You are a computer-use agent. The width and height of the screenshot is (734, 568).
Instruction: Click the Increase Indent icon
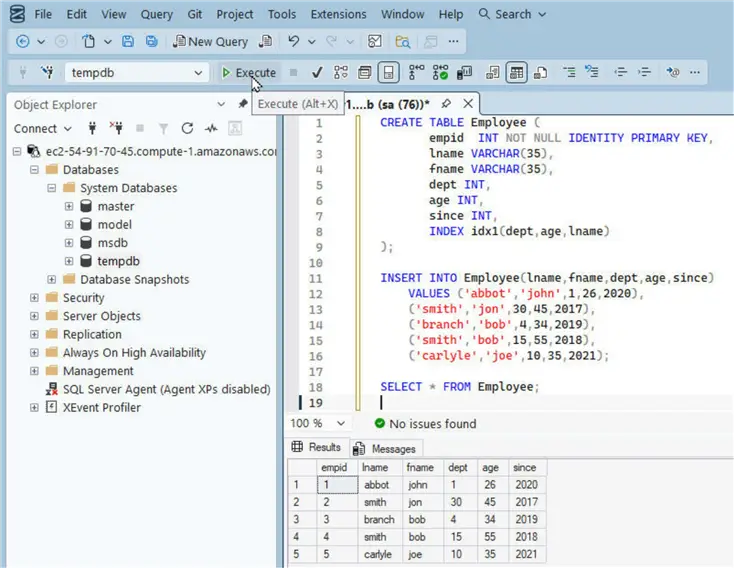(644, 73)
